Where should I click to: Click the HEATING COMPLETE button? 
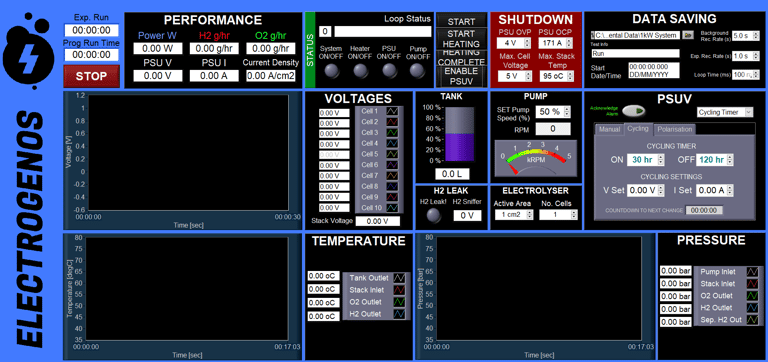[x=461, y=57]
